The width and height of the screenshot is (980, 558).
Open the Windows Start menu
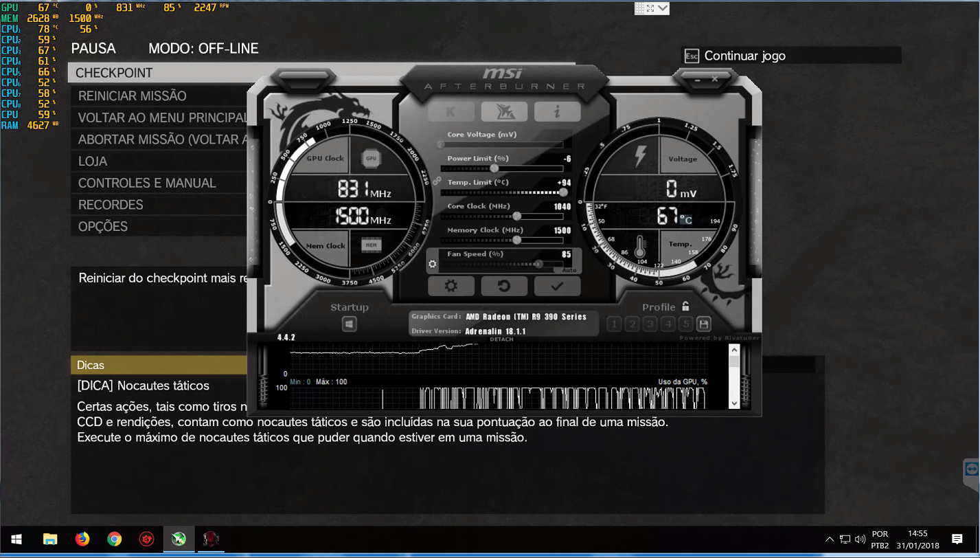[x=16, y=539]
